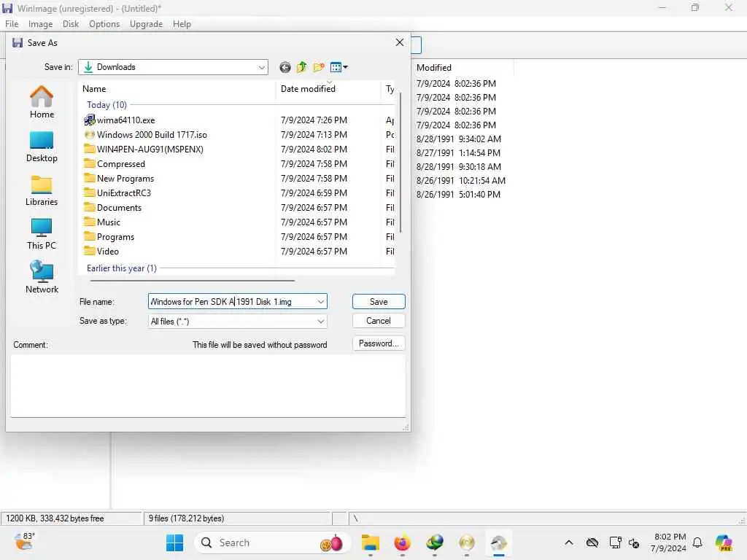Open Firefox from the taskbar
Viewport: 747px width, 560px height.
tap(403, 542)
